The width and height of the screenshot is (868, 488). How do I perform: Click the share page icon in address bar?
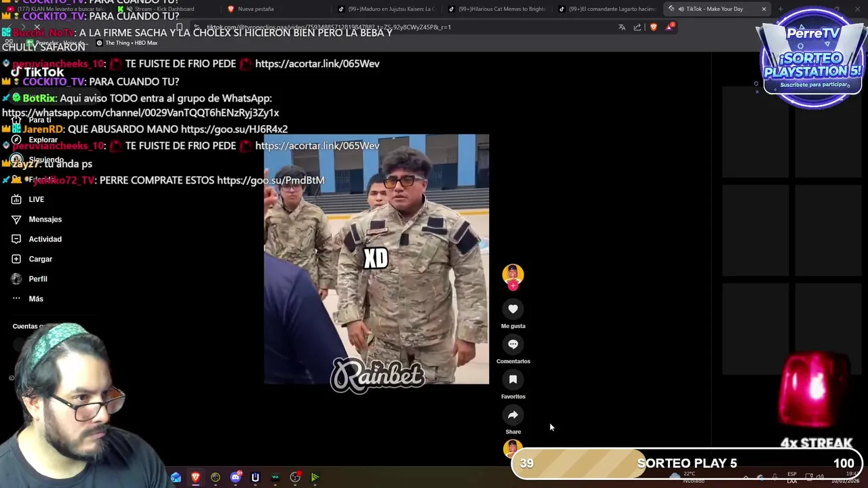[637, 27]
